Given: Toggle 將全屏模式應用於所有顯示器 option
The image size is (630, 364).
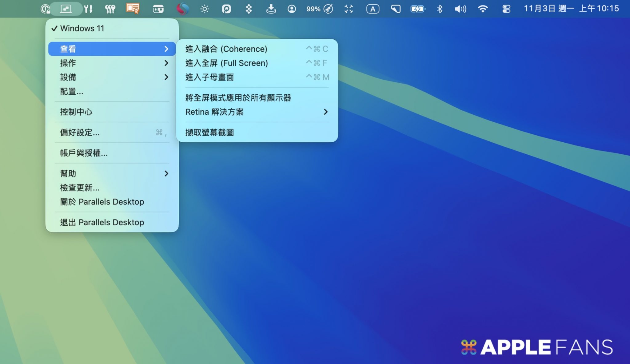Looking at the screenshot, I should (238, 98).
